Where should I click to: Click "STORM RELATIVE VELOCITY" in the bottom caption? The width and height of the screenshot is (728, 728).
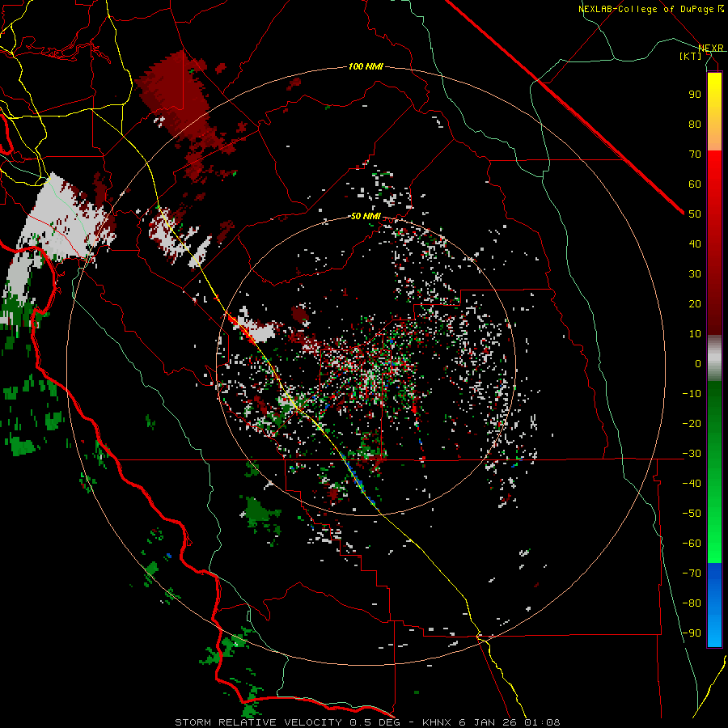click(258, 722)
